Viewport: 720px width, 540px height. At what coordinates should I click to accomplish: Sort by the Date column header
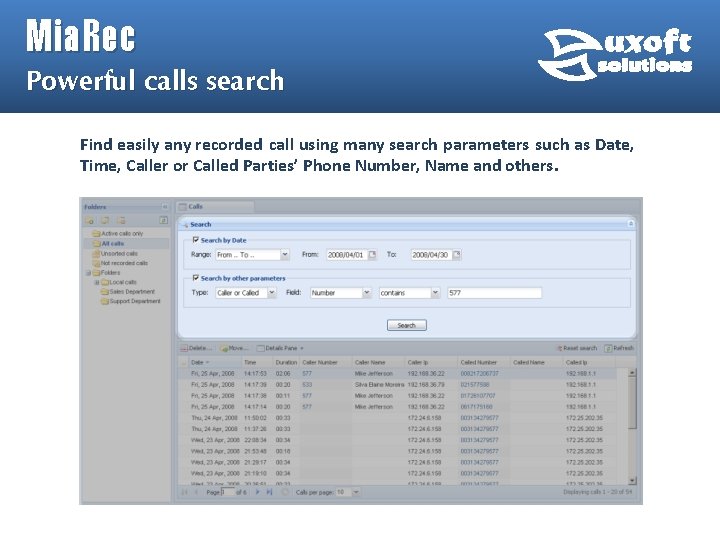click(x=215, y=362)
